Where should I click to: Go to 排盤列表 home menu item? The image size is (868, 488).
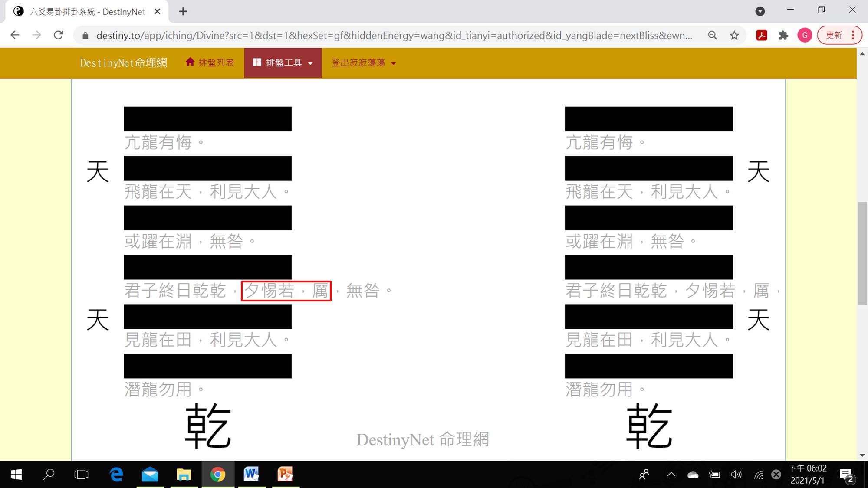pyautogui.click(x=210, y=63)
